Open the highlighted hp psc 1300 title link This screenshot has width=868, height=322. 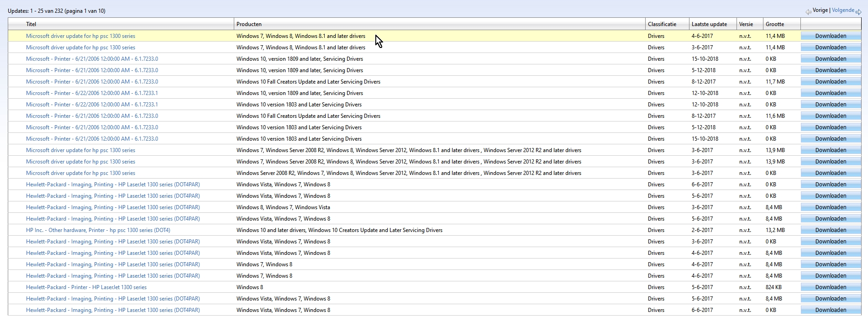80,36
